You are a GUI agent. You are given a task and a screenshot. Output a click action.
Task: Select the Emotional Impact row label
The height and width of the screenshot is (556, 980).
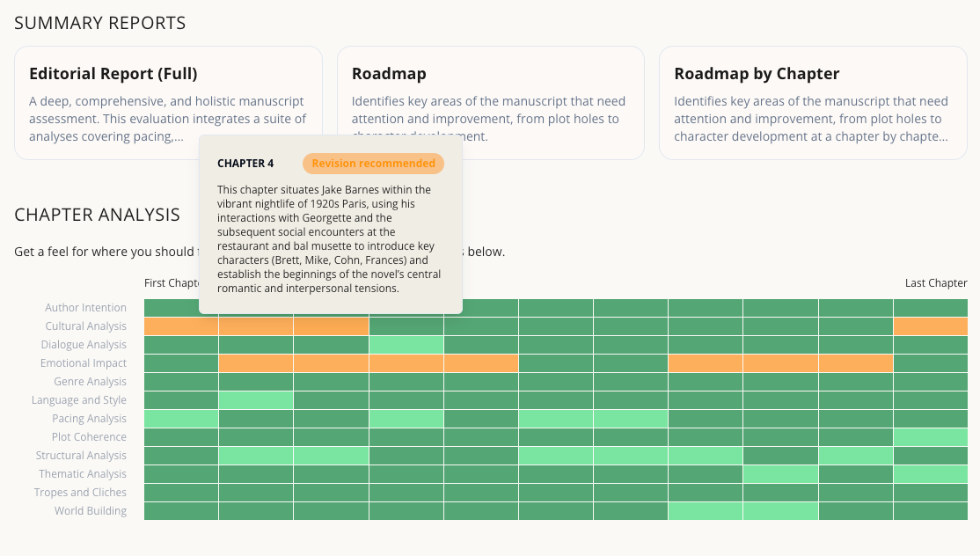(84, 362)
